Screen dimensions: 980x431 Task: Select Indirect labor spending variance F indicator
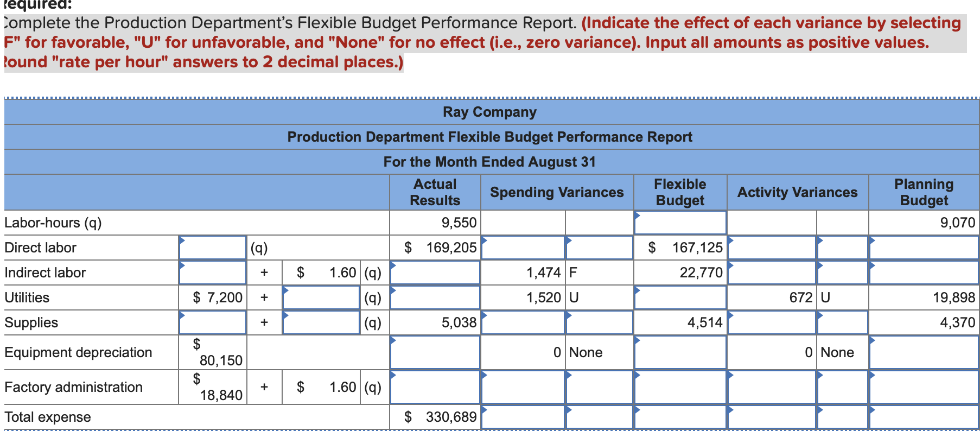(600, 272)
